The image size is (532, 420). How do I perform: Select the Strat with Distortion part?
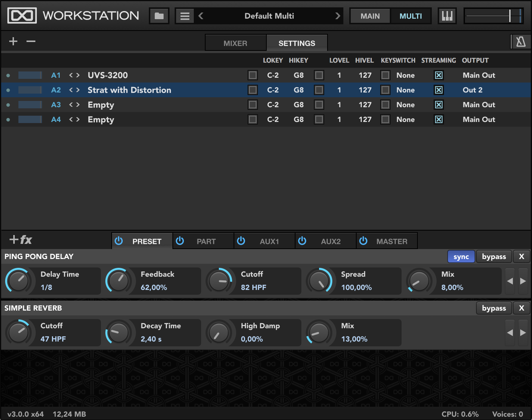[129, 90]
